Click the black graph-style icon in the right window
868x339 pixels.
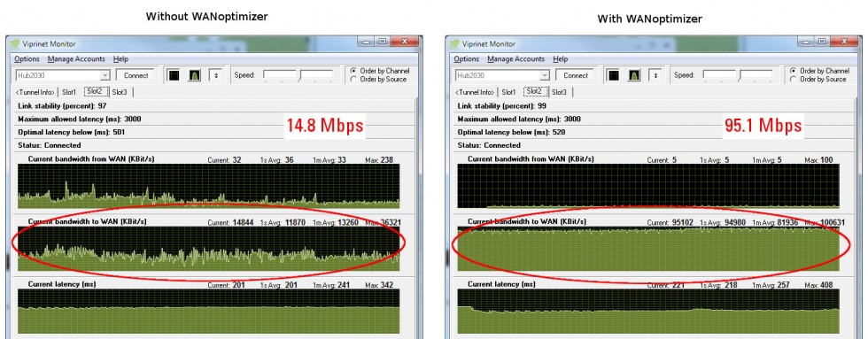613,75
